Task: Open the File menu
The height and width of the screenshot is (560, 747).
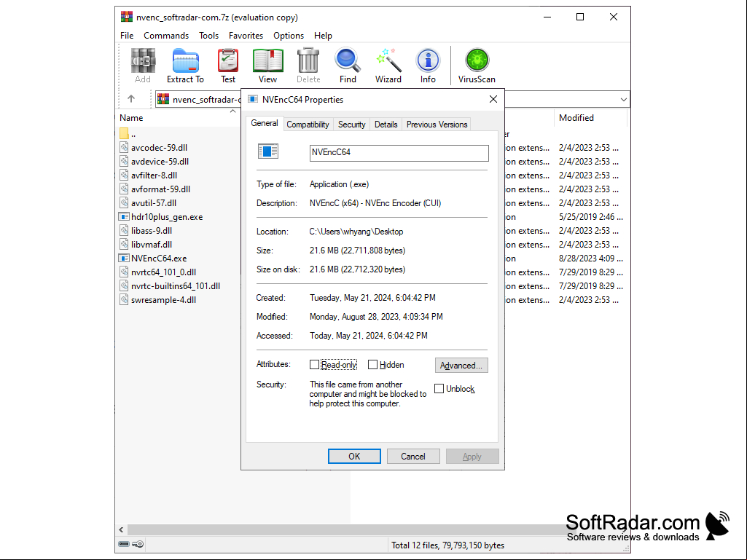Action: [127, 36]
